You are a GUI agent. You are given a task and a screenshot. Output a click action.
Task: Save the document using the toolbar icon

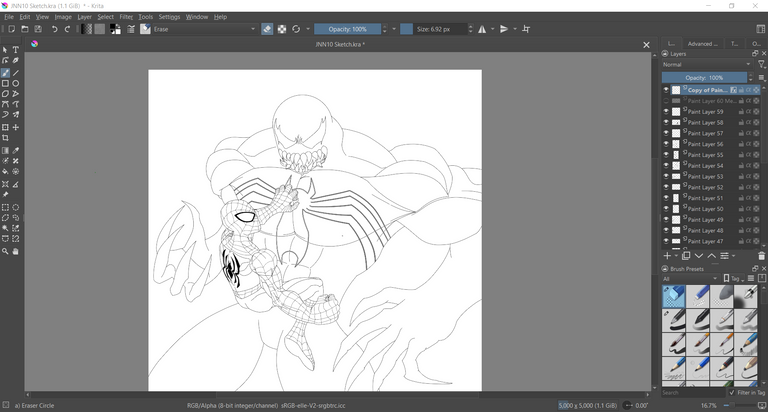(38, 29)
